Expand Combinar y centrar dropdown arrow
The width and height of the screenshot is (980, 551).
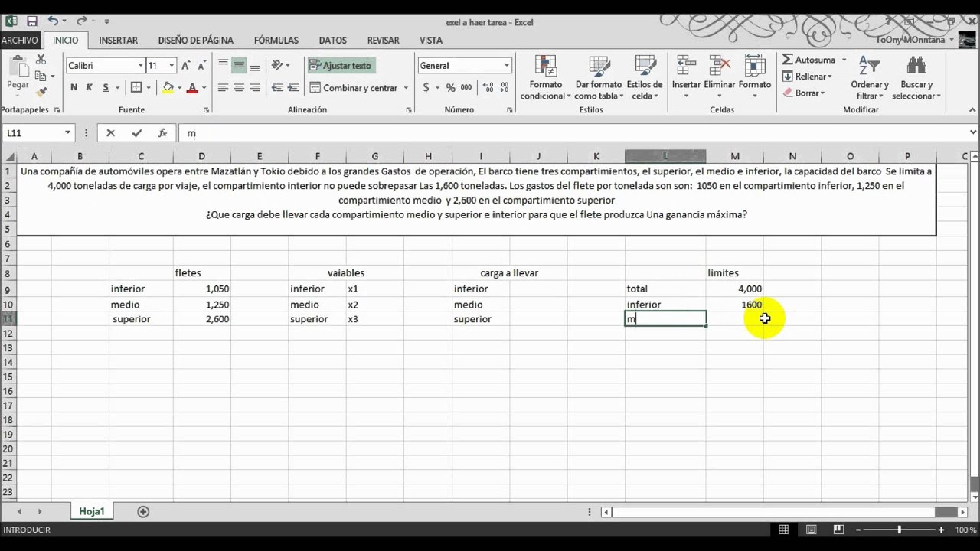[x=406, y=88]
